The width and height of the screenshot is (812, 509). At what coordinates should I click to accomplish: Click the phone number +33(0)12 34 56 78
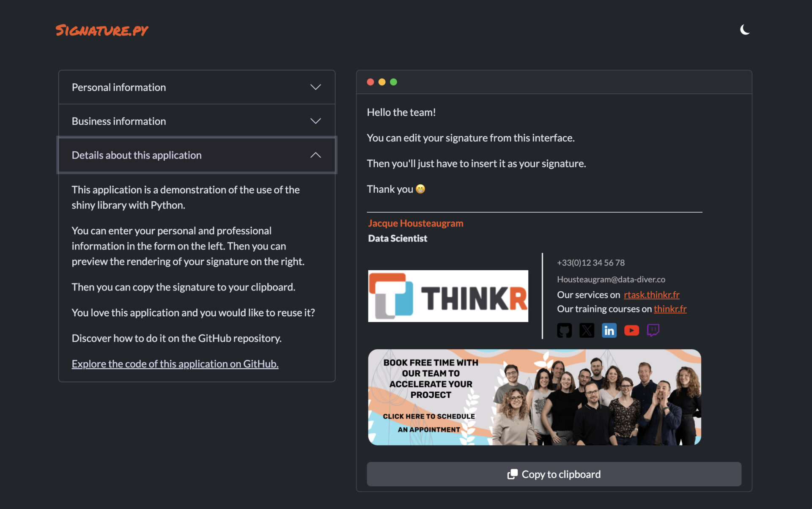[591, 263]
